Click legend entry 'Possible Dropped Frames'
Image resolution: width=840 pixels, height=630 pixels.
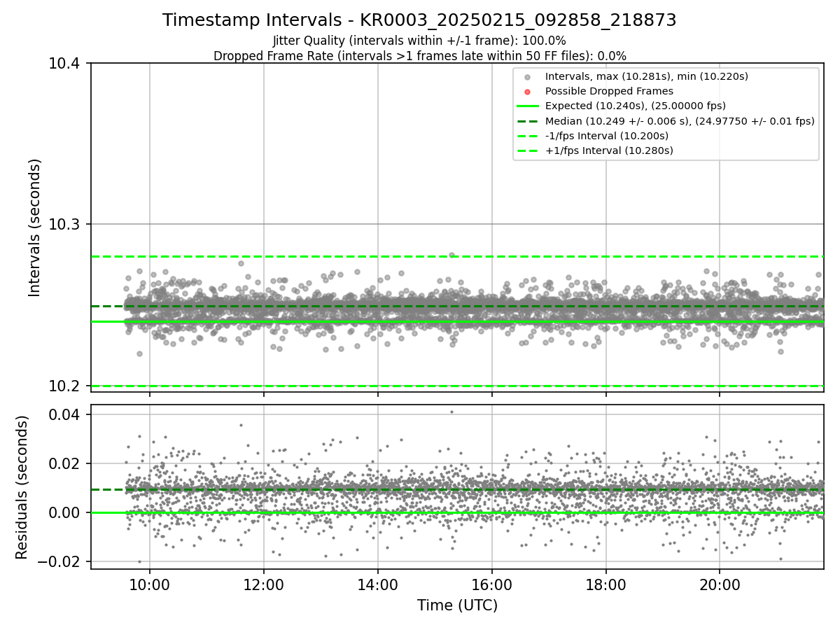(x=609, y=91)
